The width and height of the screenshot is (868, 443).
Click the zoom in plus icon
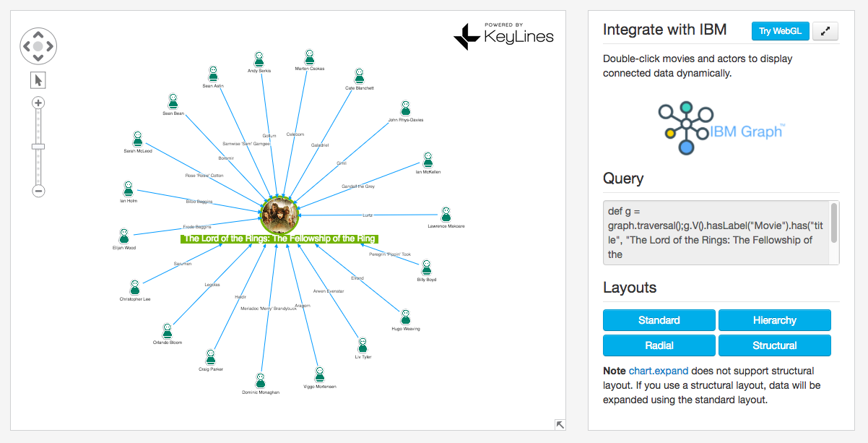pos(39,103)
